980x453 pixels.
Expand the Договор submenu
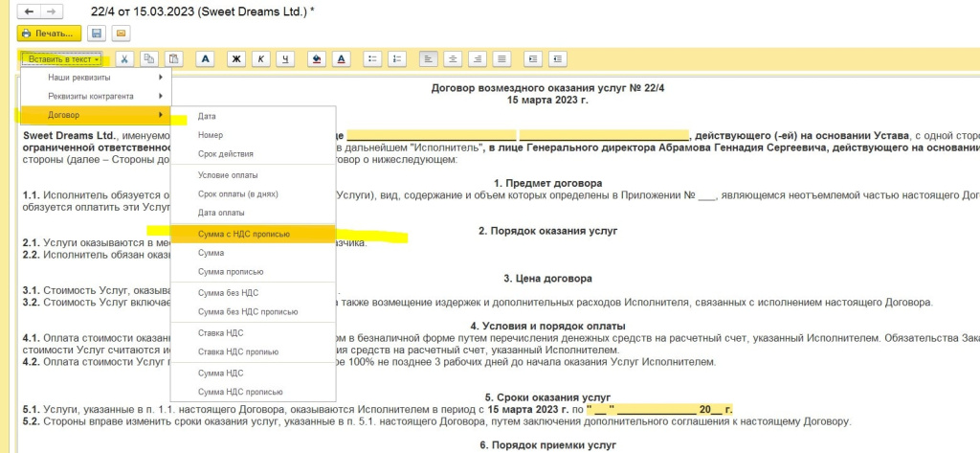coord(96,115)
